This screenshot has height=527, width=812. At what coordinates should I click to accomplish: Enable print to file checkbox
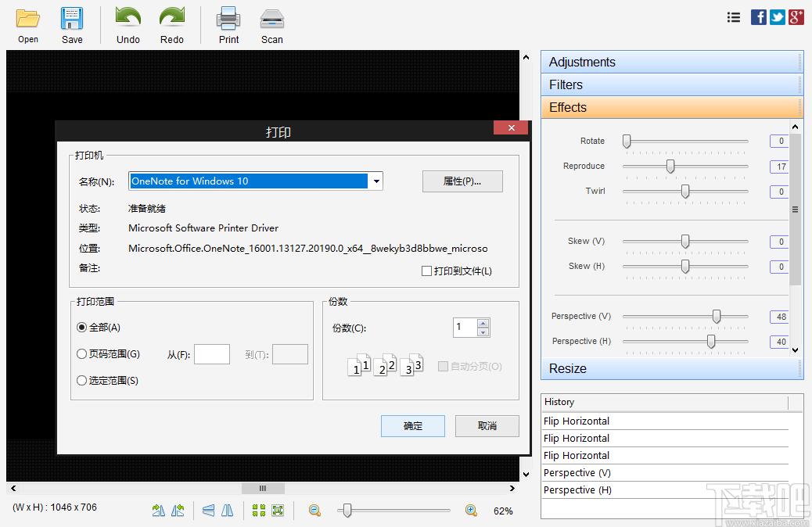point(426,271)
